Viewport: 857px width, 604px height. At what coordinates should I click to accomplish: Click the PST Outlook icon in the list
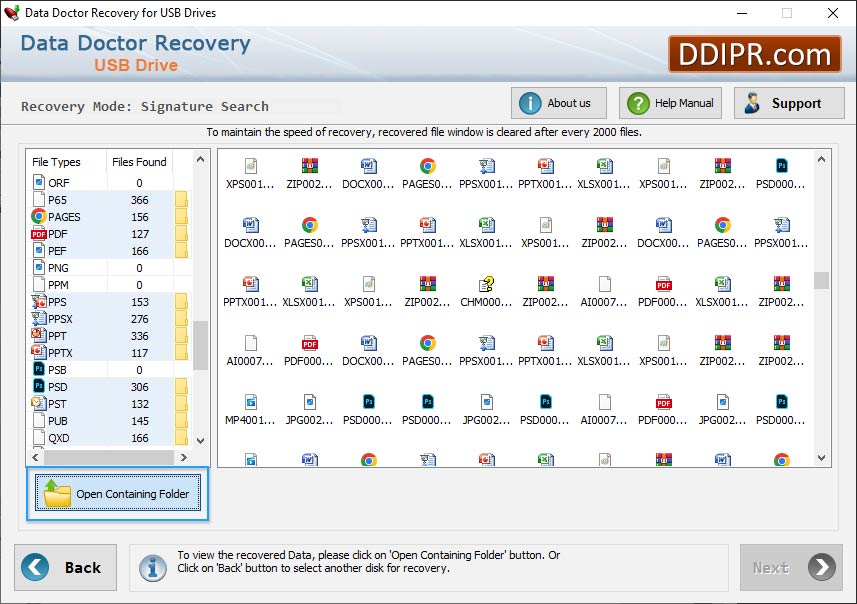(x=39, y=403)
